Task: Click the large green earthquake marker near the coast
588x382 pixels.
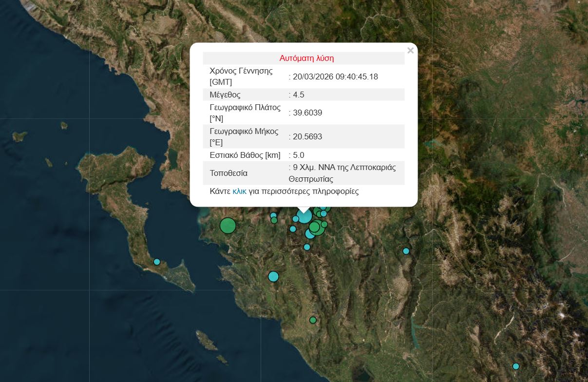Action: point(228,226)
